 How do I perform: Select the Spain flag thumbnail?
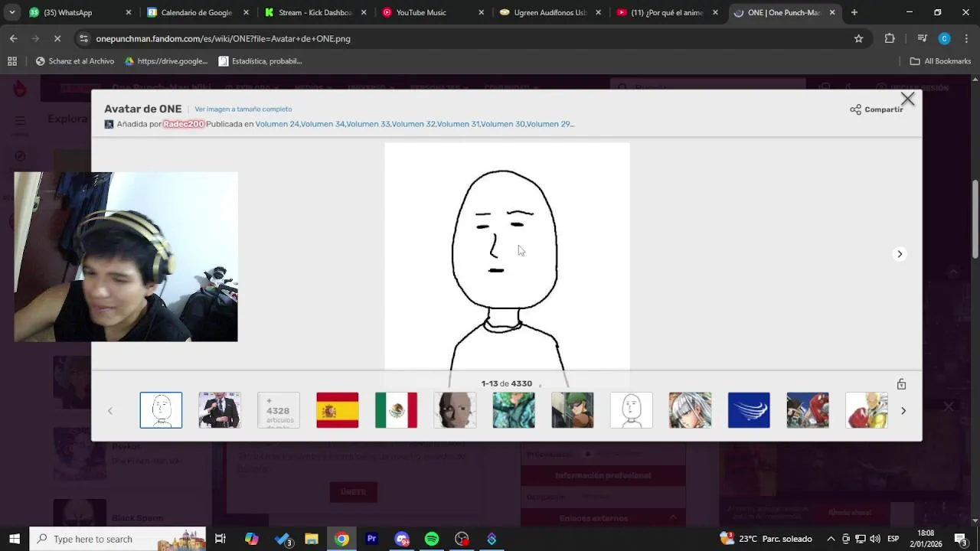click(338, 410)
